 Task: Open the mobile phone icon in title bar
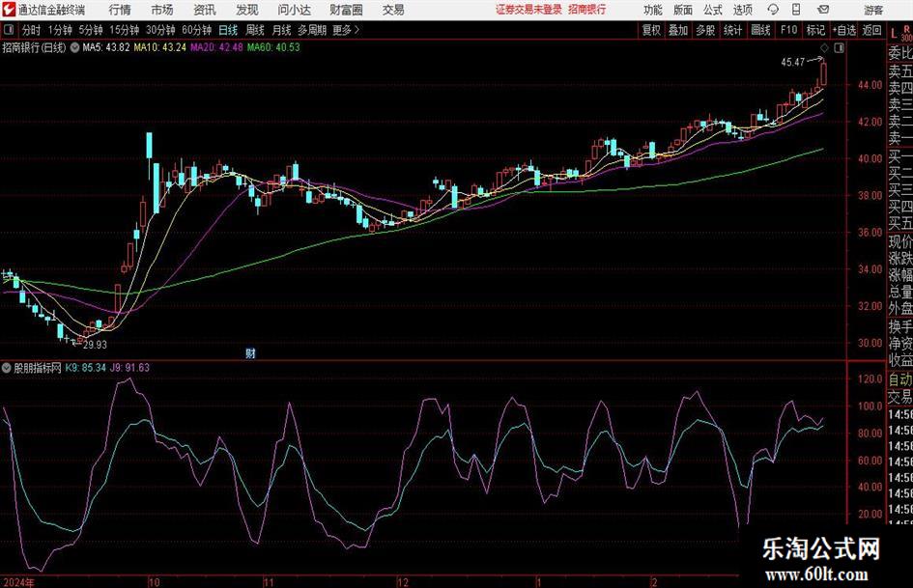(796, 10)
